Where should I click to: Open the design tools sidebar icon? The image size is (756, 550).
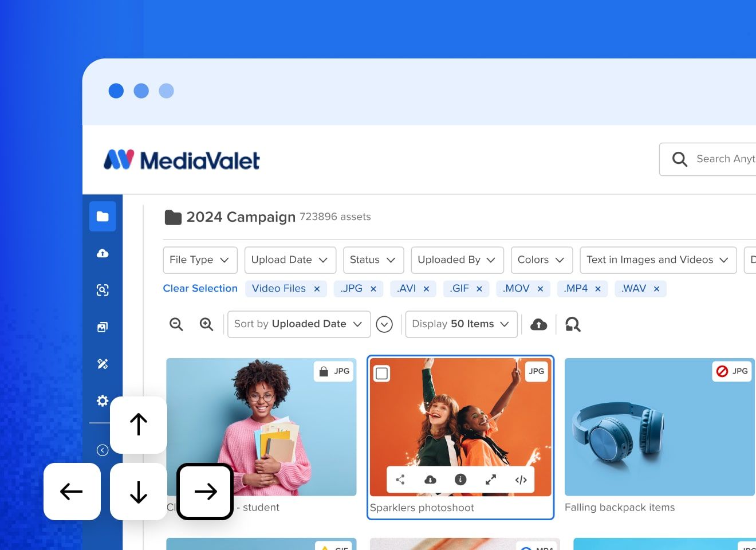pyautogui.click(x=103, y=364)
